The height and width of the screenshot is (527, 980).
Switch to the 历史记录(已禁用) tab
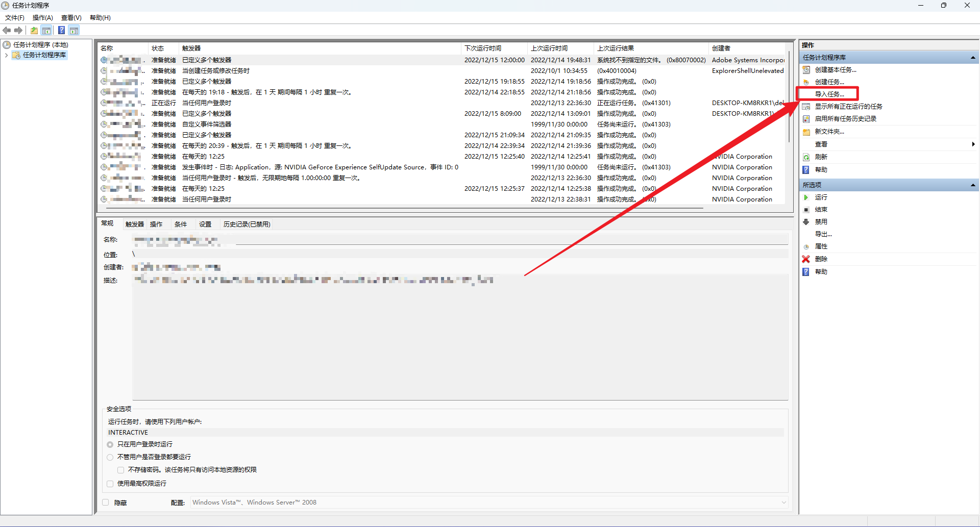pyautogui.click(x=247, y=224)
